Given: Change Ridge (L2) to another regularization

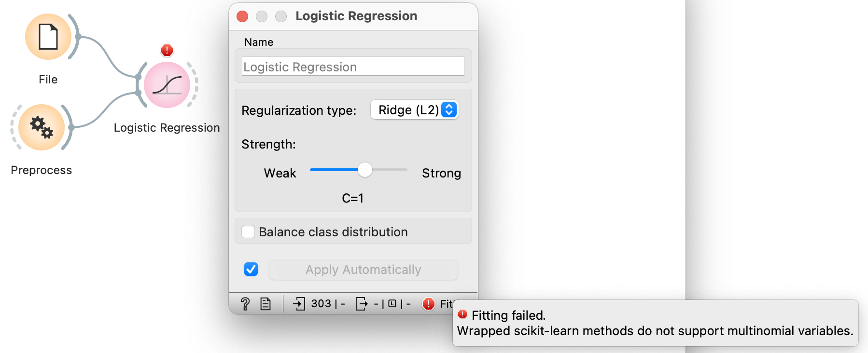Looking at the screenshot, I should 414,110.
